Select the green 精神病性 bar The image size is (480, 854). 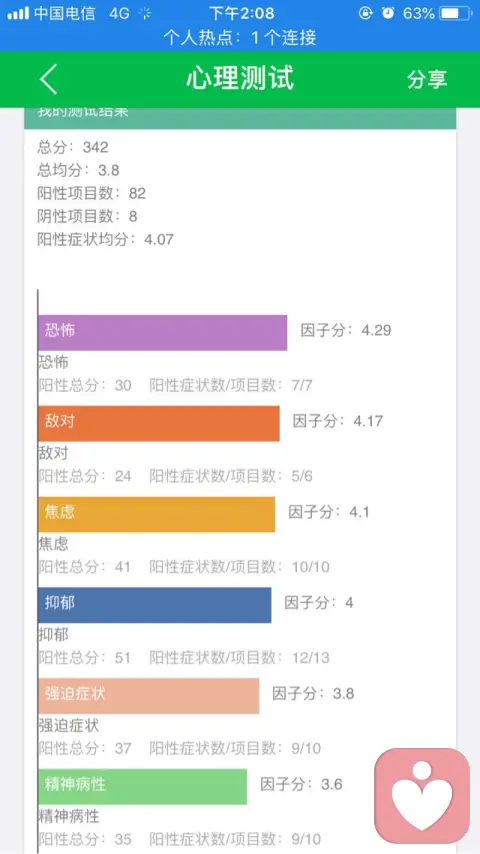point(142,786)
